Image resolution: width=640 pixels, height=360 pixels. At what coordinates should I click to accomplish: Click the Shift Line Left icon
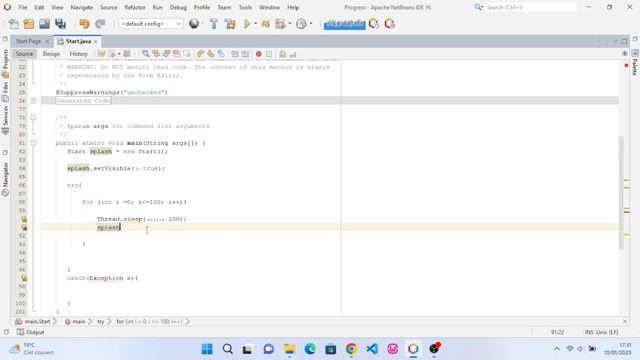pyautogui.click(x=235, y=54)
